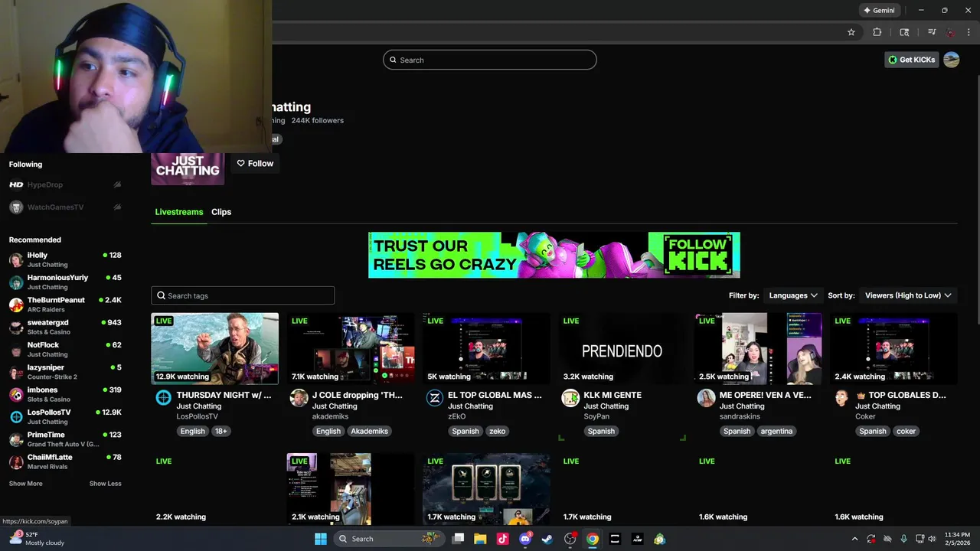Click sandraskins channel avatar in stream card
980x551 pixels.
(x=706, y=397)
